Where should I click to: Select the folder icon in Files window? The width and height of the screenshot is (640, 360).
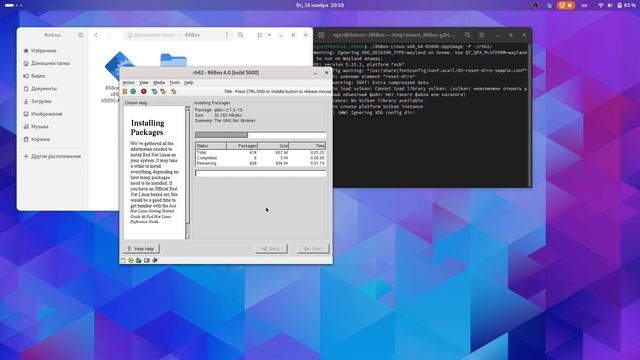pyautogui.click(x=173, y=60)
